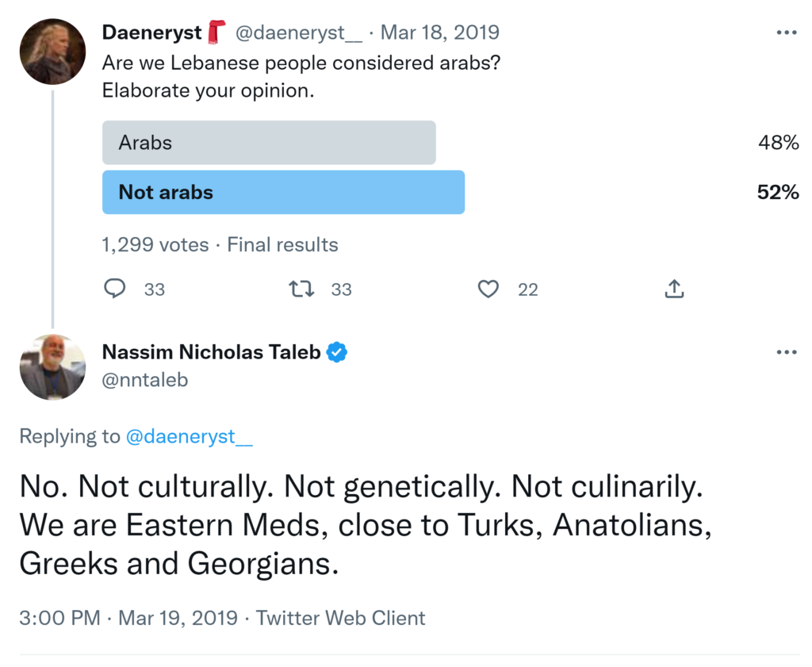The height and width of the screenshot is (667, 812).
Task: Click the retweet arrows icon
Action: (x=301, y=289)
